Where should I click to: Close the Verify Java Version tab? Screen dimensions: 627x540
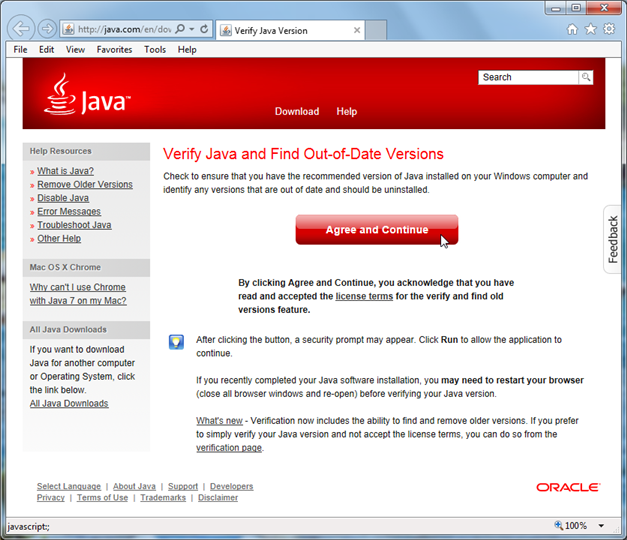[357, 30]
